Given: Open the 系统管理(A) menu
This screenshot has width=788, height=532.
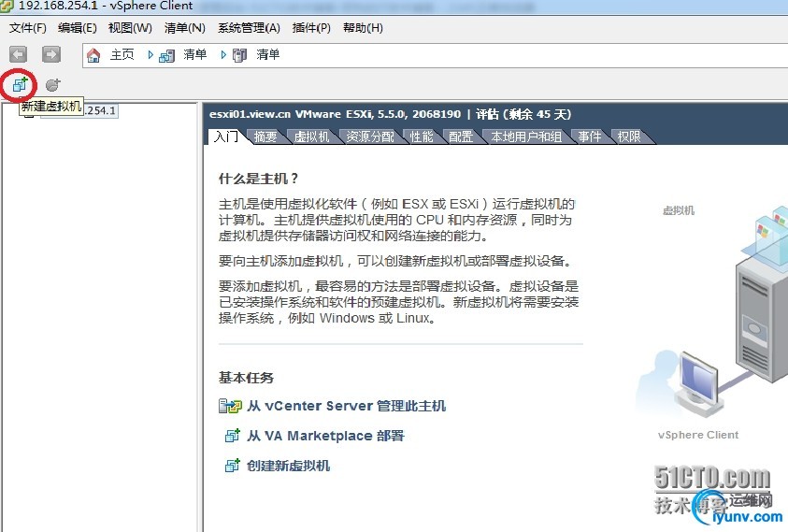Looking at the screenshot, I should [x=249, y=28].
